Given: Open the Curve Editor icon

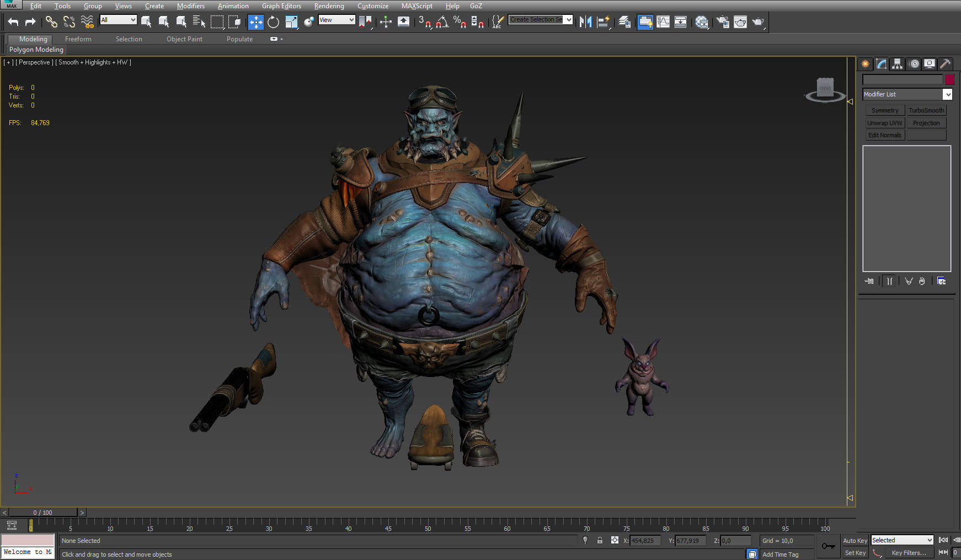Looking at the screenshot, I should click(x=663, y=21).
